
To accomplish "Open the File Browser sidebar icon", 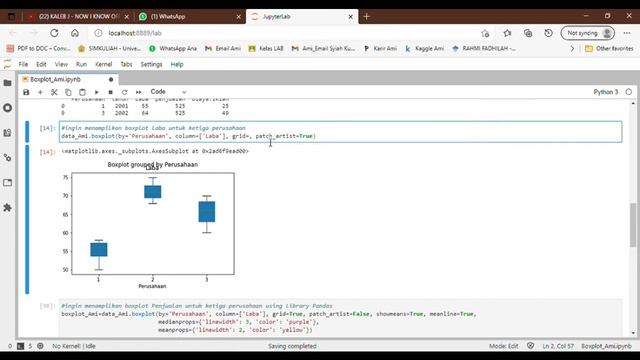I will tap(7, 83).
